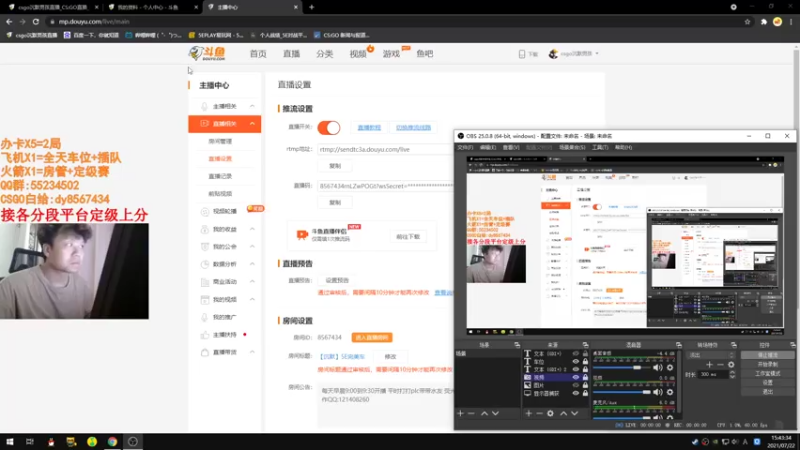Screen dimensions: 800x450
Task: Click 开始录制 in OBS controls
Action: click(767, 364)
